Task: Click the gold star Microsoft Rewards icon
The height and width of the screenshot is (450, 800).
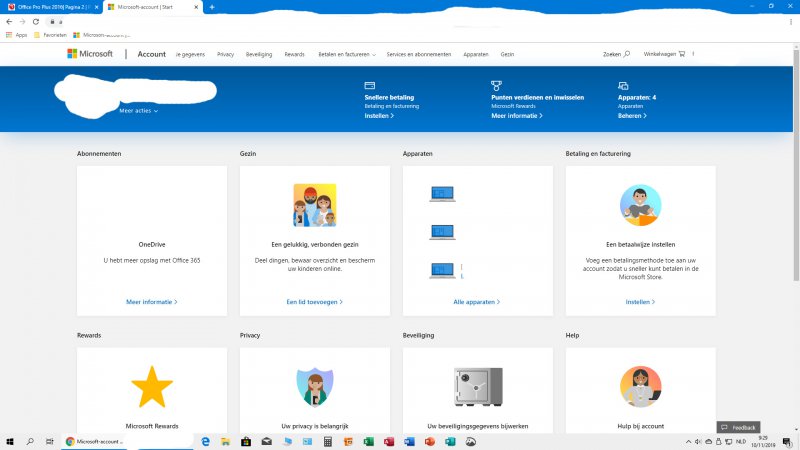Action: pos(152,387)
